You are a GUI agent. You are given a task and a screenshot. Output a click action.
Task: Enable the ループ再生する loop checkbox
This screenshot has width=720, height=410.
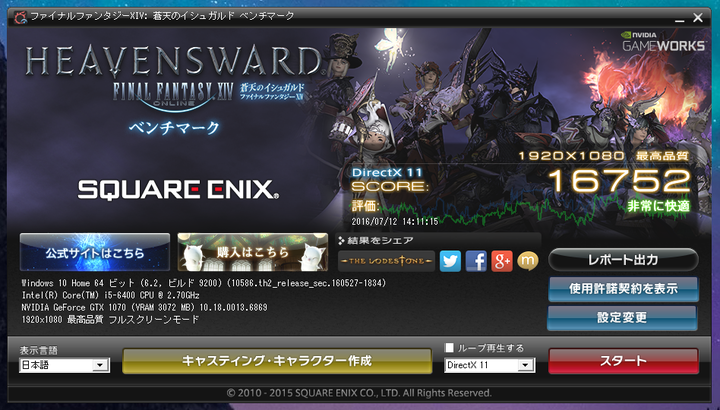pyautogui.click(x=449, y=348)
